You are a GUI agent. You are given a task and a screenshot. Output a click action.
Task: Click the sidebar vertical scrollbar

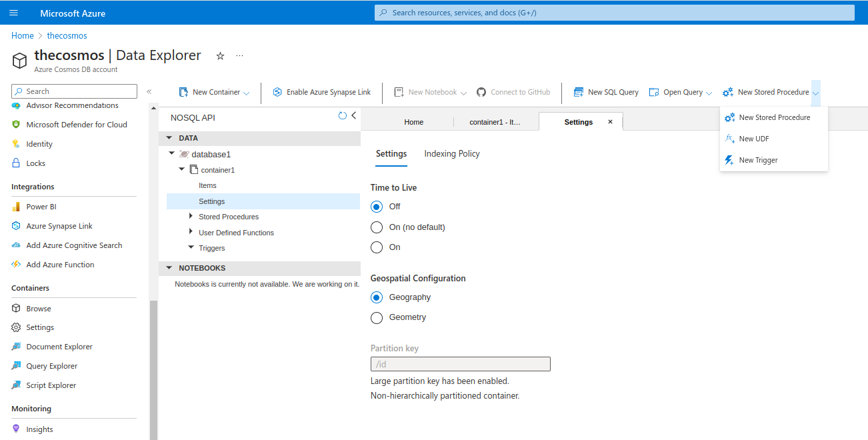pos(153,370)
